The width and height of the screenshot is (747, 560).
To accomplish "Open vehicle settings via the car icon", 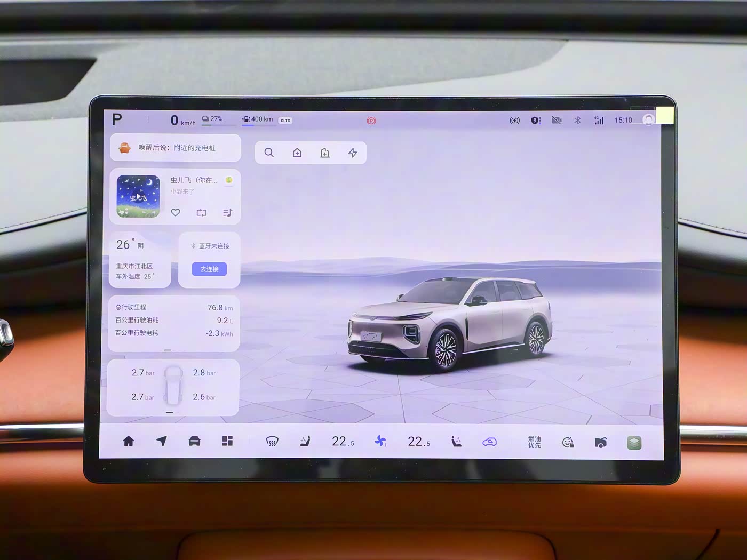I will (x=195, y=441).
